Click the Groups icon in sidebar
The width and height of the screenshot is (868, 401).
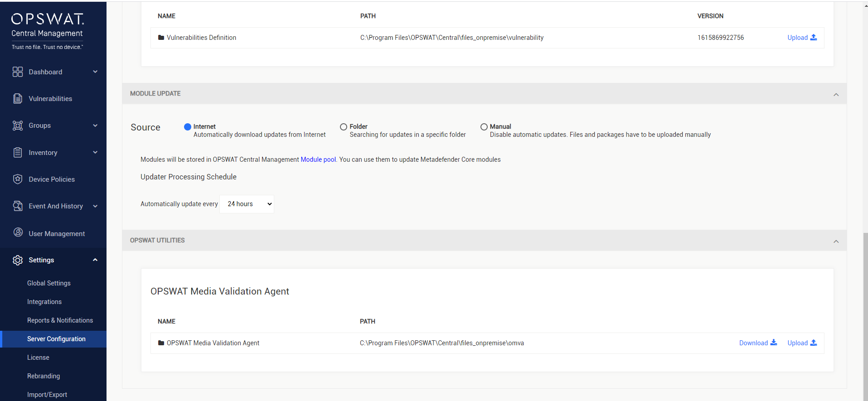pos(18,126)
